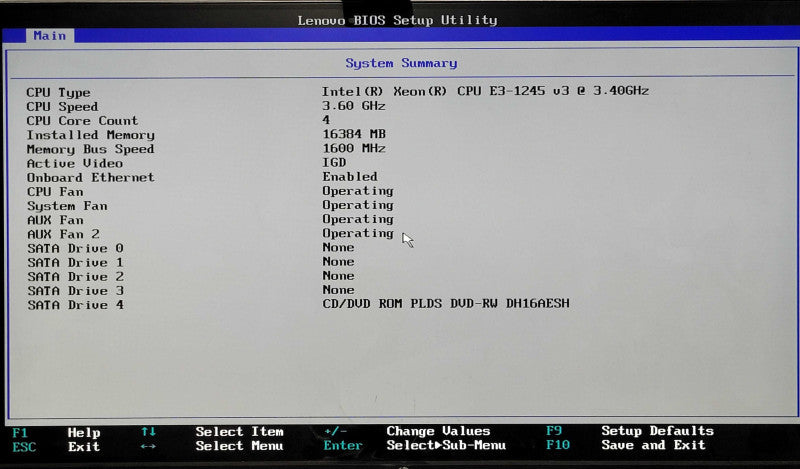Click the PLDS DVD-RW DH16AESH drive value
800x469 pixels.
(446, 304)
